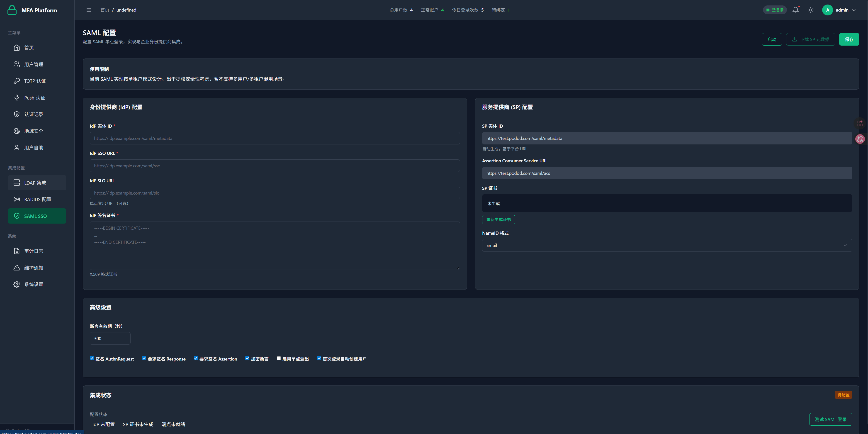Click the MFA Platform lock logo
This screenshot has width=868, height=434.
[x=12, y=10]
